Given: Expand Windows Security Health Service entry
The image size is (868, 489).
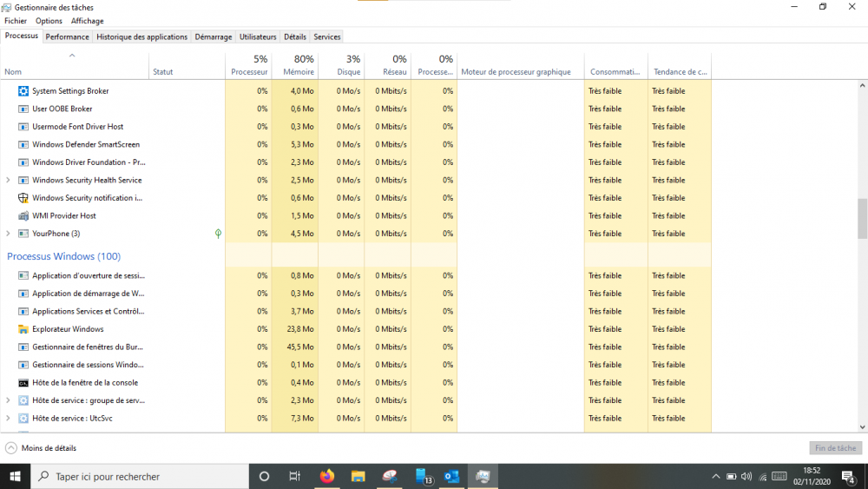Looking at the screenshot, I should pos(9,181).
